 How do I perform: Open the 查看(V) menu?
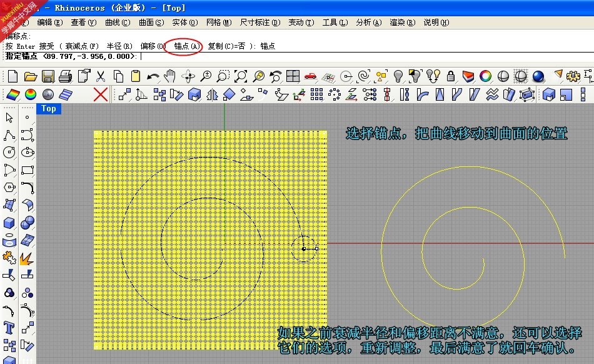click(x=84, y=23)
